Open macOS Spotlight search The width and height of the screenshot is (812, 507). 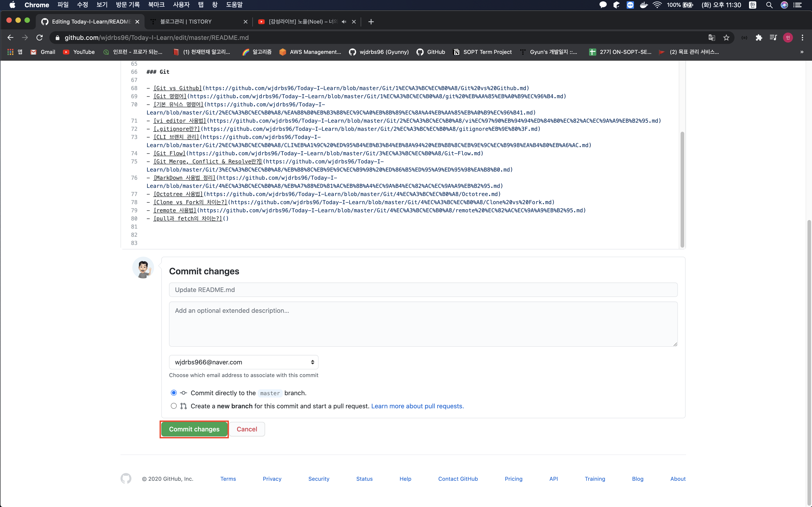[769, 5]
